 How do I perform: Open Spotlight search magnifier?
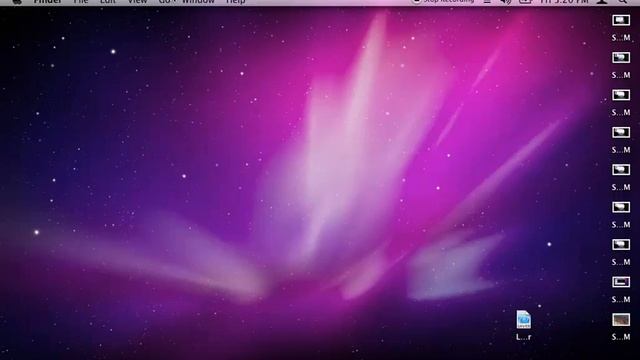622,2
